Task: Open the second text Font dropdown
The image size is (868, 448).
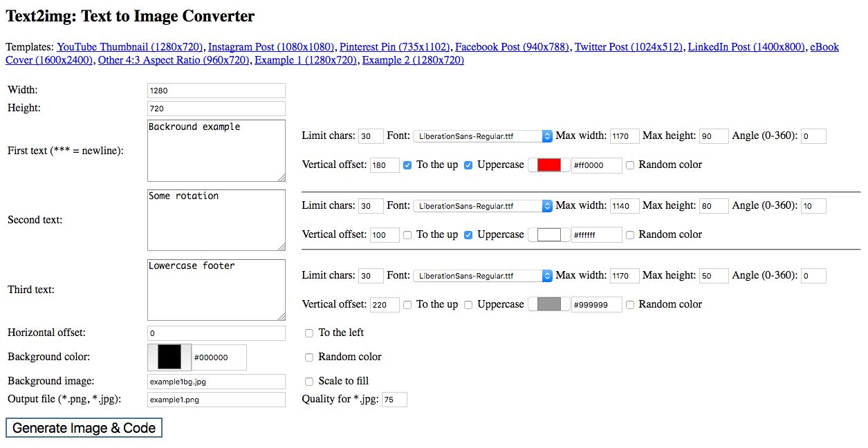Action: coord(482,206)
